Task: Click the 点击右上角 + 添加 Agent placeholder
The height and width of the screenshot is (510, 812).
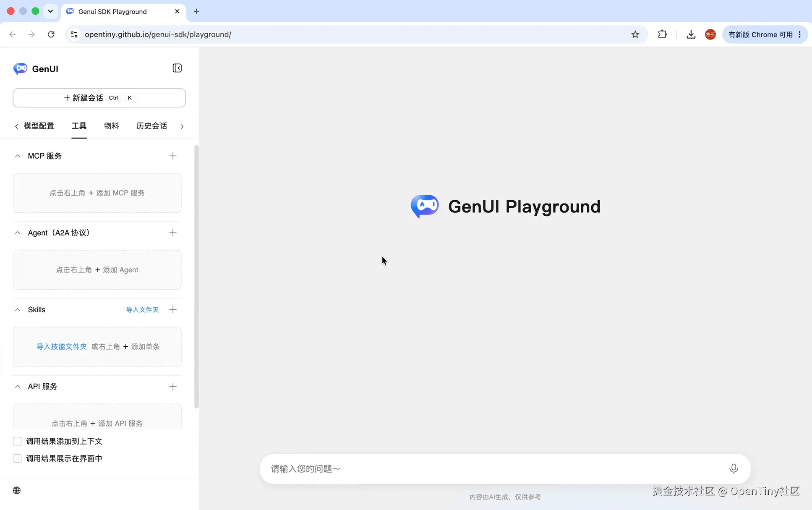Action: [97, 270]
